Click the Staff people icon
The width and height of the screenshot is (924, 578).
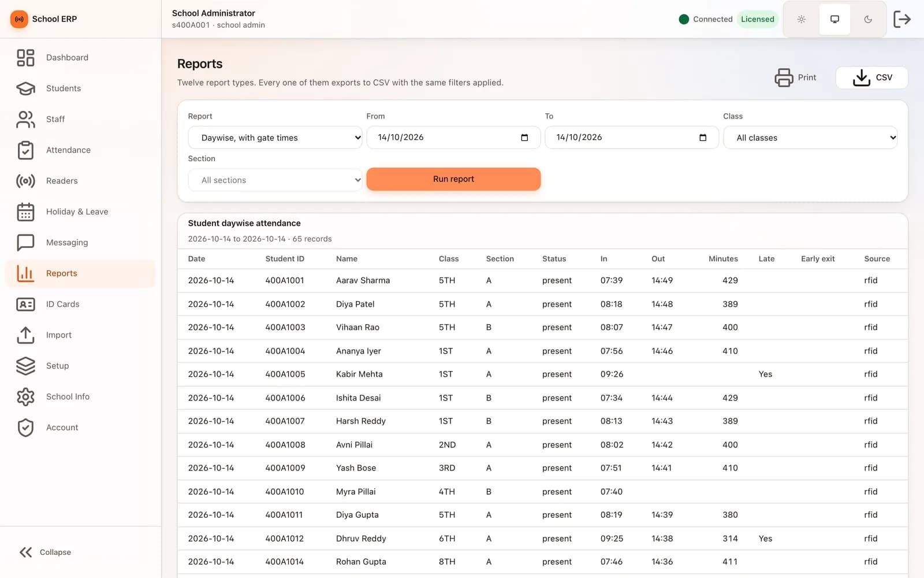tap(25, 119)
